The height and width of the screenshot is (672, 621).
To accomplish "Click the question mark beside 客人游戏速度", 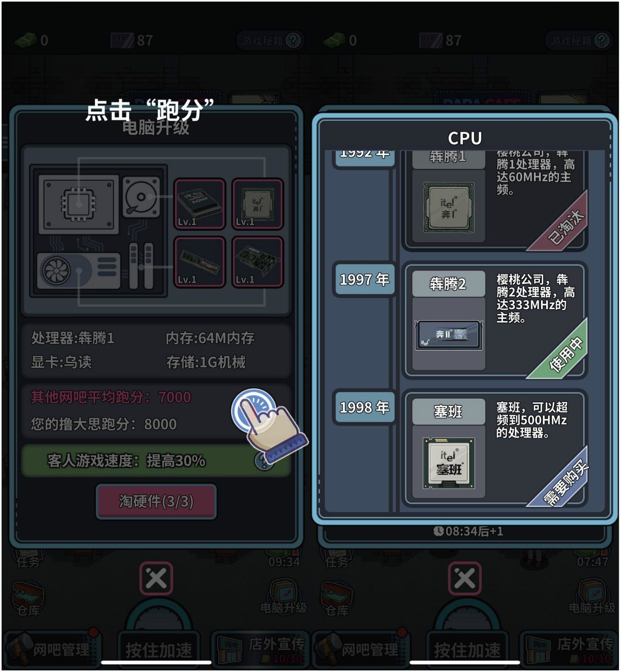I will pyautogui.click(x=263, y=461).
